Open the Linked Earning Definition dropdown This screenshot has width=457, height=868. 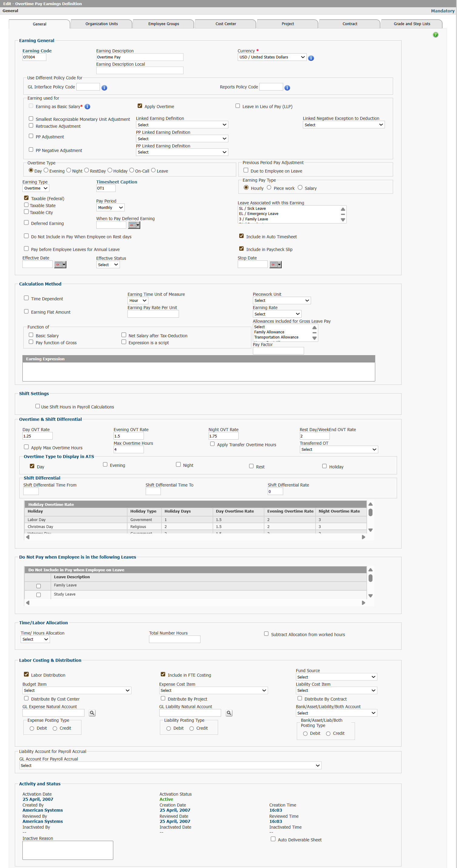point(182,125)
